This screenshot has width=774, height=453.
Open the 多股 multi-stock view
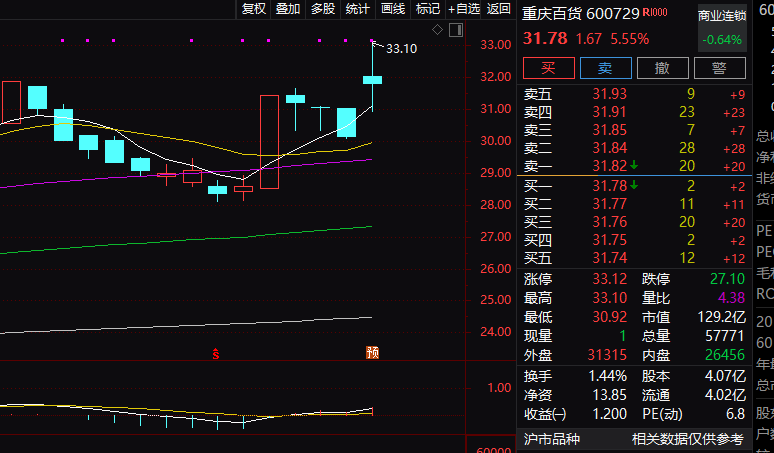click(323, 9)
